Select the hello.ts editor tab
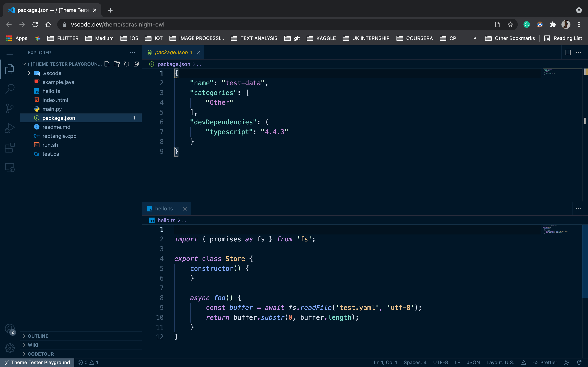Image resolution: width=588 pixels, height=367 pixels. point(164,209)
